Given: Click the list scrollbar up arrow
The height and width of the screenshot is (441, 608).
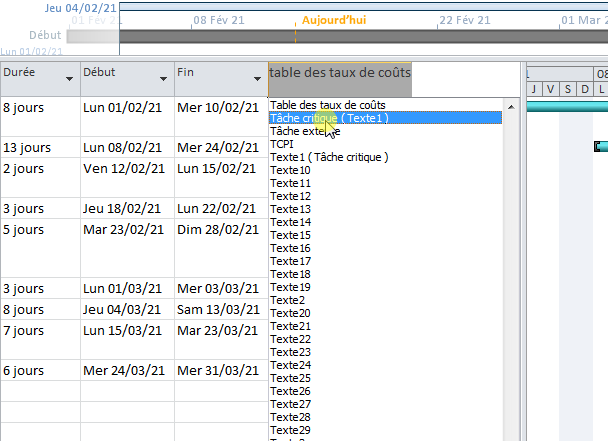Looking at the screenshot, I should click(x=512, y=105).
